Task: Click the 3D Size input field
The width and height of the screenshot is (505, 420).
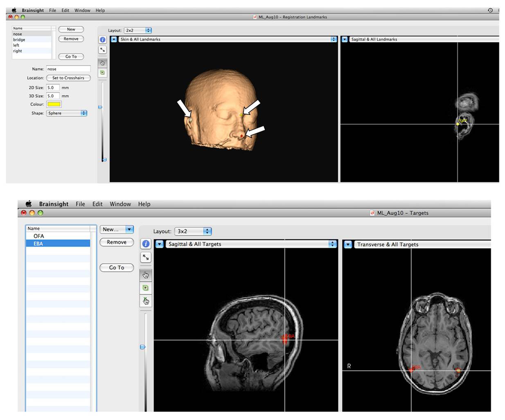Action: 53,96
